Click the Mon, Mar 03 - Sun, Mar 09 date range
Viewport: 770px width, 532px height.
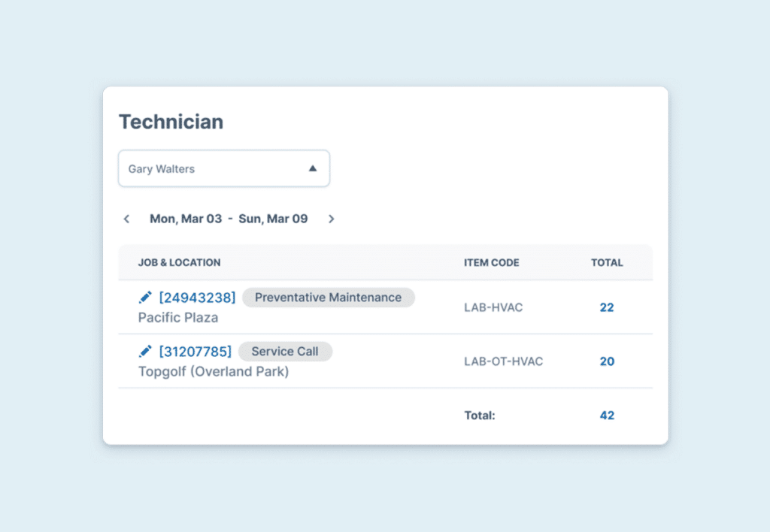tap(229, 219)
